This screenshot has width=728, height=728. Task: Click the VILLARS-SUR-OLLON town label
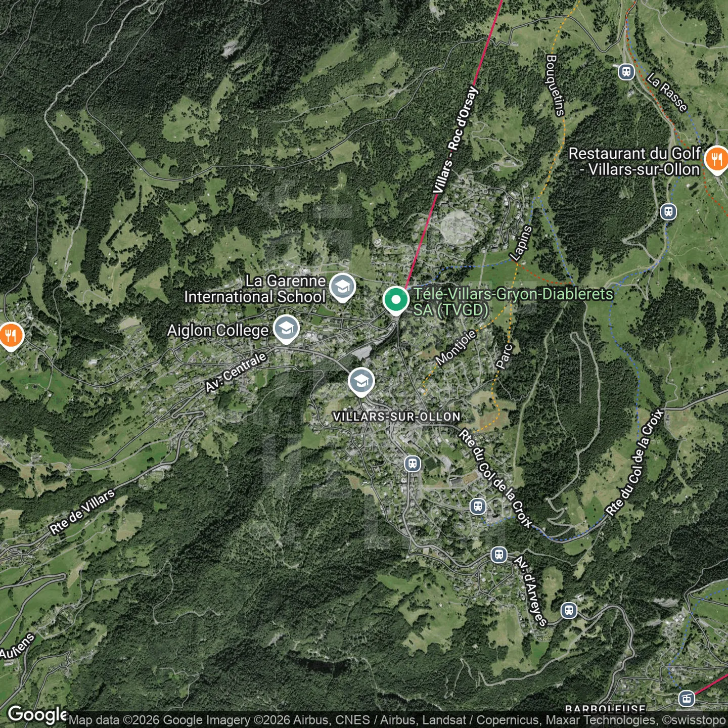point(397,417)
